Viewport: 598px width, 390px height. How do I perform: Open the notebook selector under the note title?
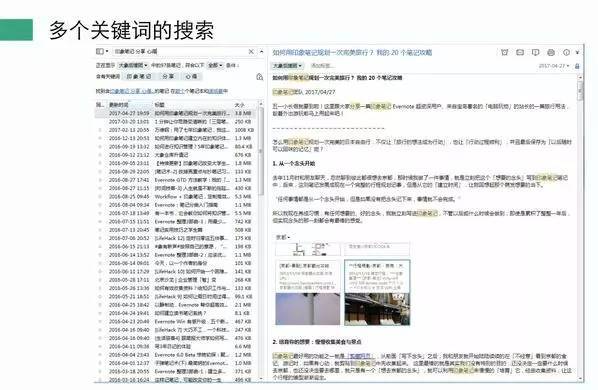point(287,66)
